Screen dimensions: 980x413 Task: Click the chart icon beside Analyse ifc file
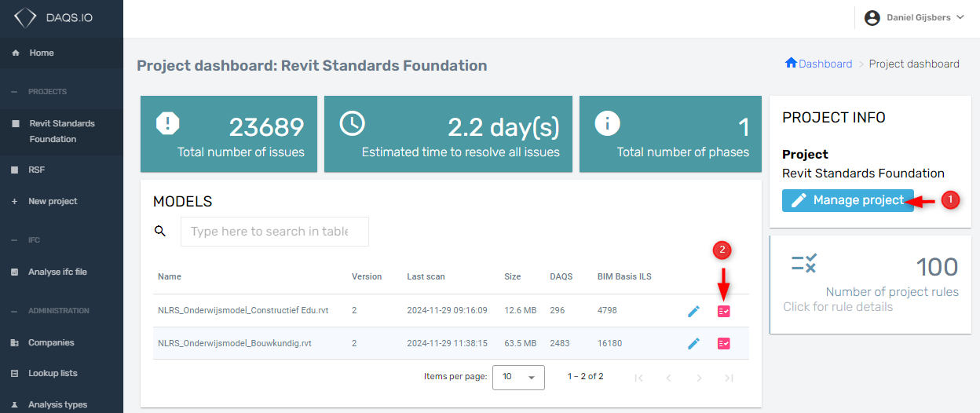[x=14, y=272]
